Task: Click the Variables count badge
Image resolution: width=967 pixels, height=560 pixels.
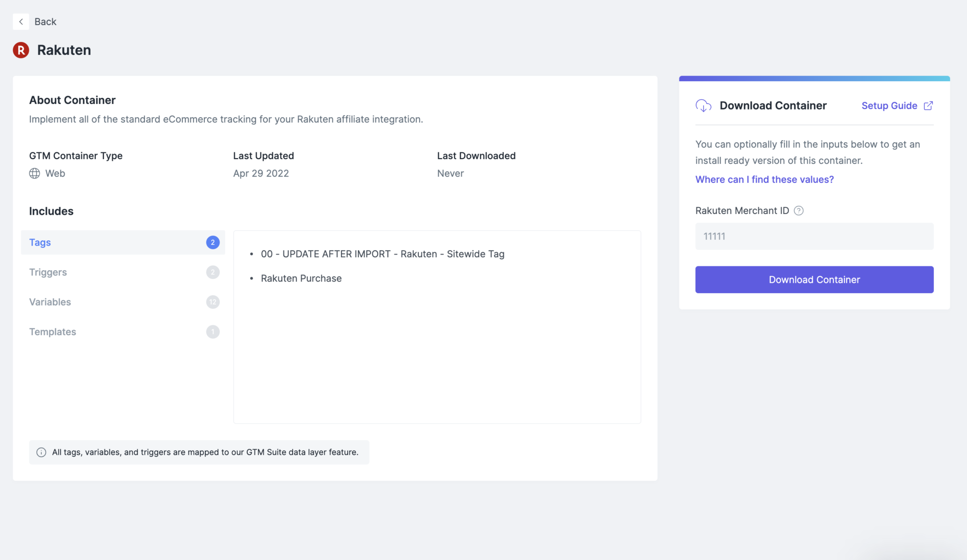Action: (x=213, y=302)
